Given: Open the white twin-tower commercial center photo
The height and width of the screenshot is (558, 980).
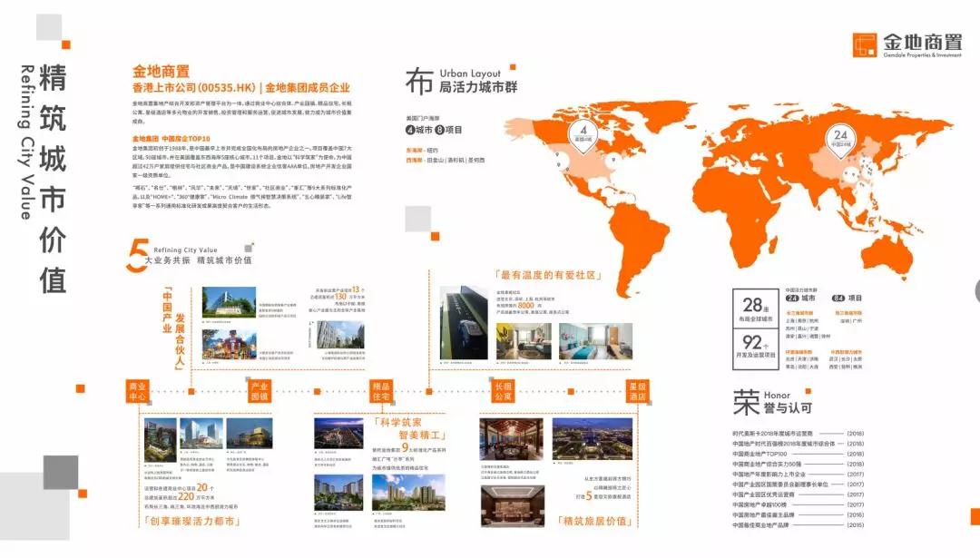Looking at the screenshot, I should (x=201, y=433).
